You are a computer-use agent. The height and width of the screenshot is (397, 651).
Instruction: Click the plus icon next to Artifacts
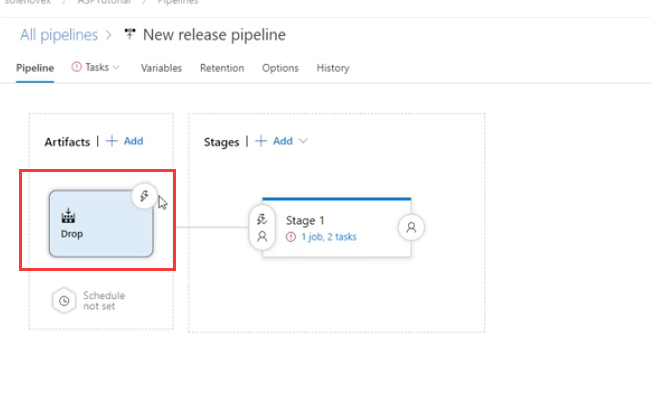pos(112,141)
